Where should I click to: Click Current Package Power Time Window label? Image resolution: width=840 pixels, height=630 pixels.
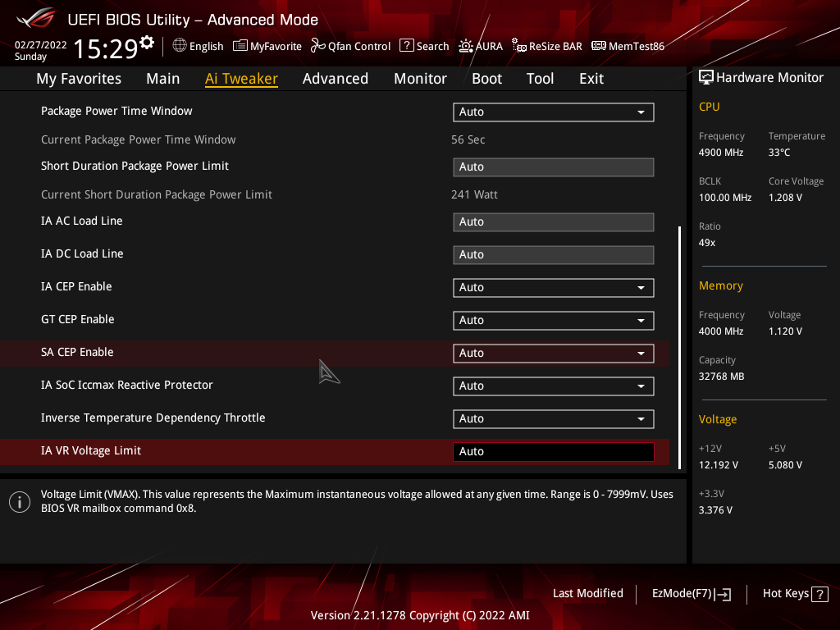tap(138, 139)
